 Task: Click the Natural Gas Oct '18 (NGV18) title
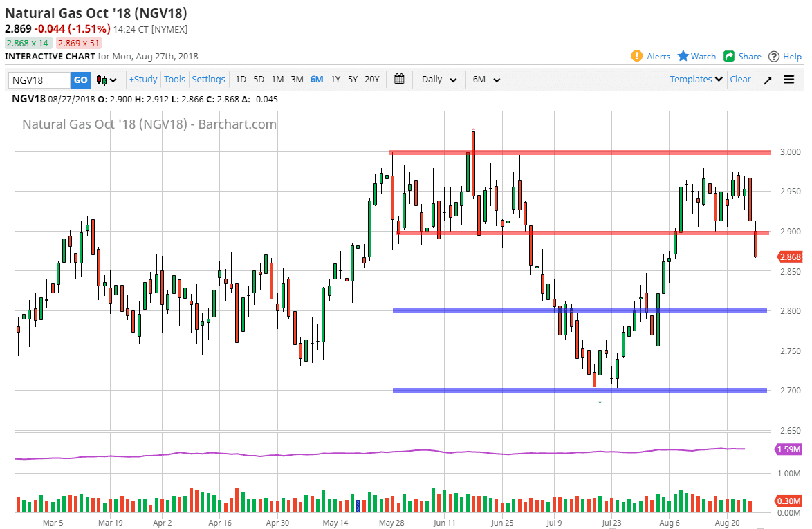coord(96,13)
